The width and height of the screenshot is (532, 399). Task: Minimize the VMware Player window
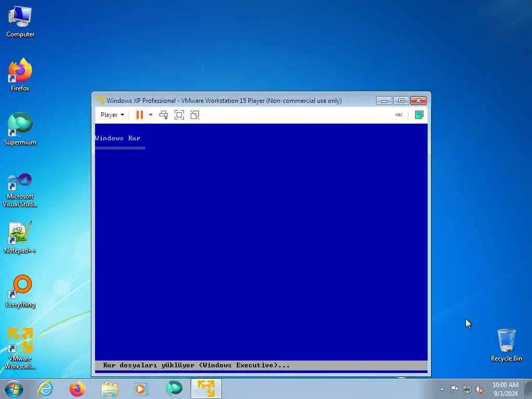384,100
